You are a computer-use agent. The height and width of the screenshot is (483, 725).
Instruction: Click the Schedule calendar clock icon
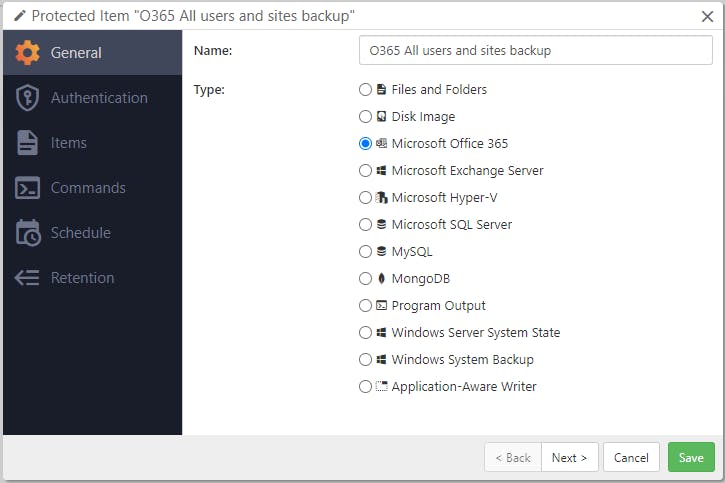27,233
